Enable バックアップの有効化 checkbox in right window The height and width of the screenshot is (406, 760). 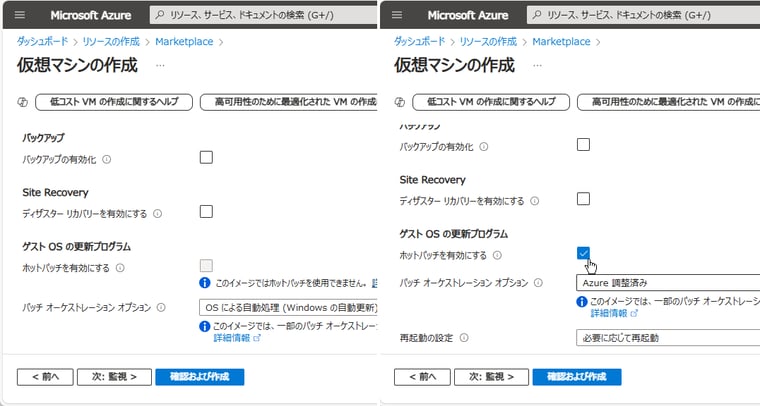(583, 144)
